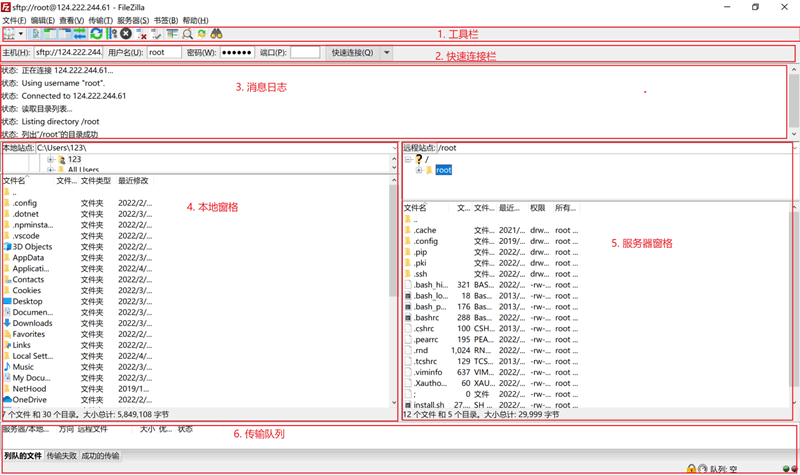
Task: Click the 端口(P) port input field
Action: [305, 52]
